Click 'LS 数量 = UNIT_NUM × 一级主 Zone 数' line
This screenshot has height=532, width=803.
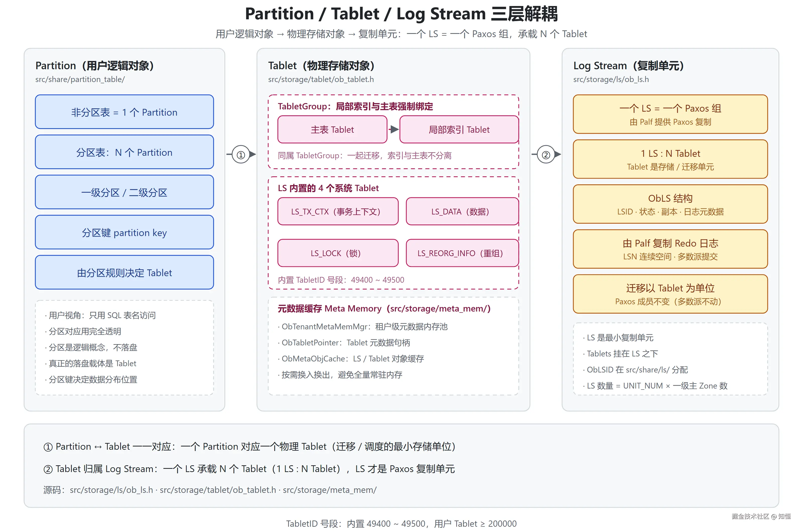655,386
